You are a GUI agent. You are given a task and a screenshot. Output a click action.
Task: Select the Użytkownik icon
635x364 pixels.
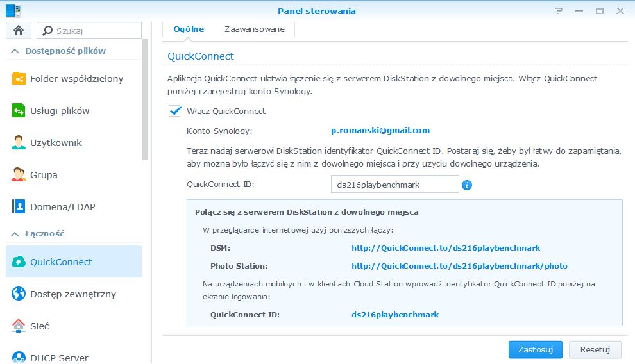click(19, 142)
